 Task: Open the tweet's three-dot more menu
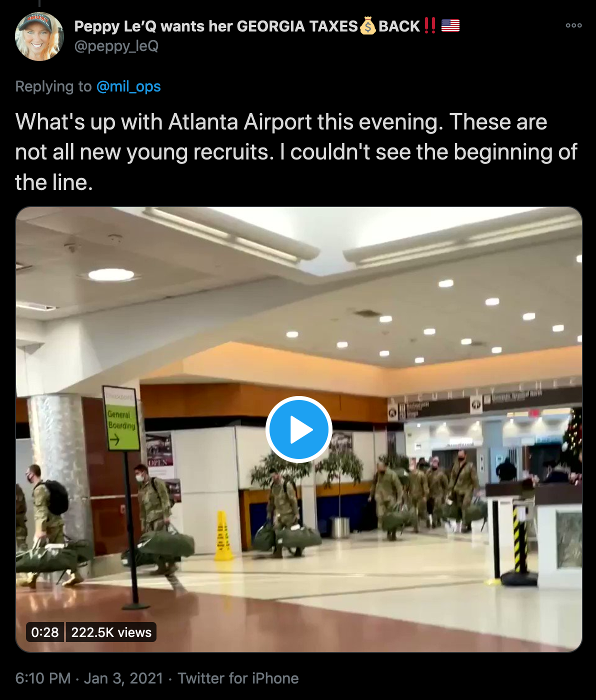click(573, 25)
